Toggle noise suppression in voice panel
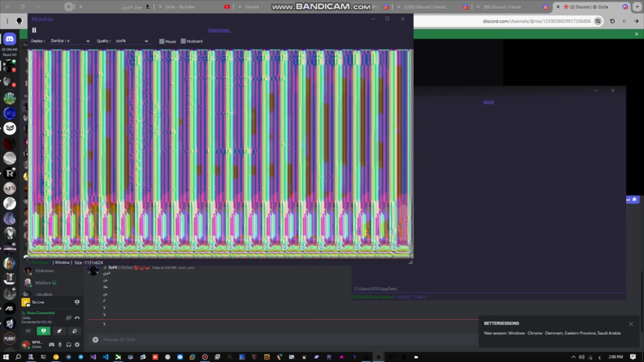This screenshot has height=362, width=644. [x=68, y=318]
